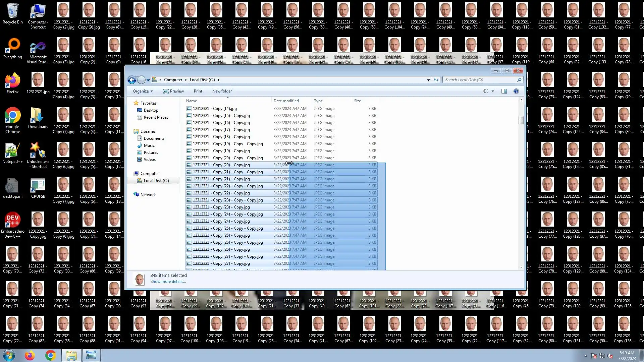Click the Preview toolbar button
Image resolution: width=644 pixels, height=362 pixels.
coord(173,91)
